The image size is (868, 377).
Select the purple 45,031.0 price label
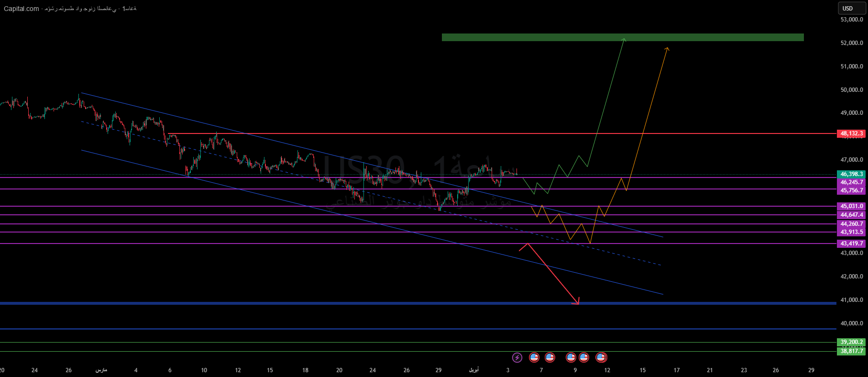(x=851, y=206)
